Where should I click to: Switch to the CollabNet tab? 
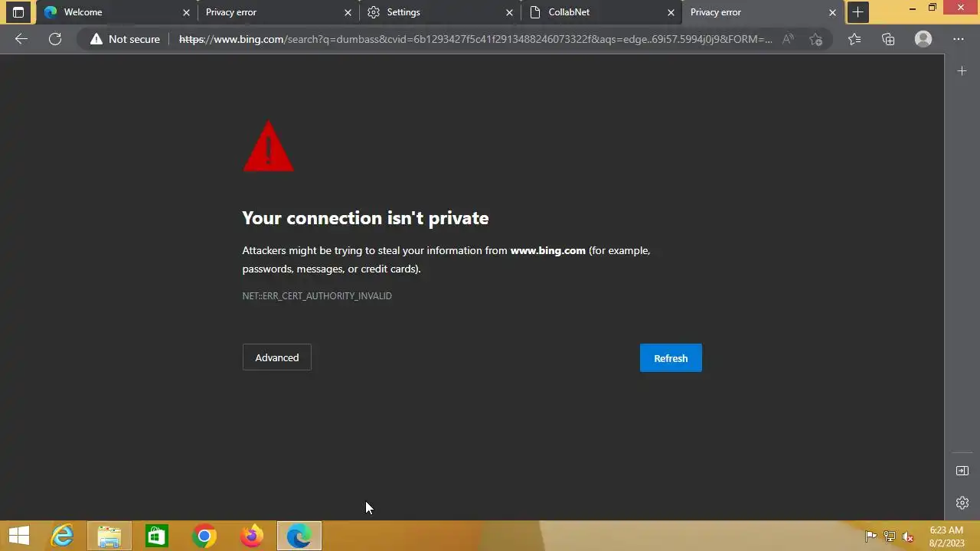(x=602, y=12)
